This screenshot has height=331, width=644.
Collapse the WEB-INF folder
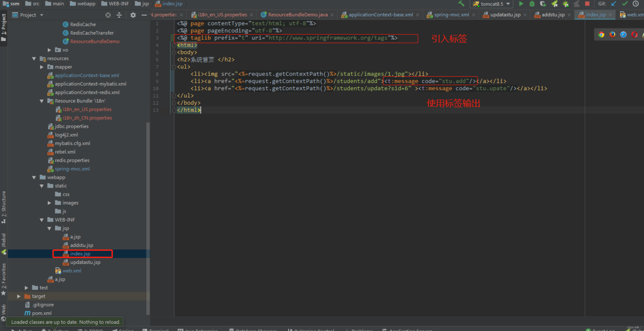(x=41, y=220)
